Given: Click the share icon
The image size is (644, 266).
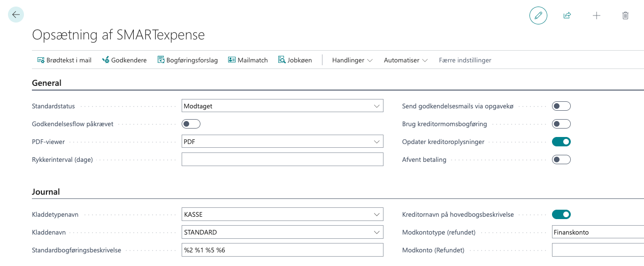Looking at the screenshot, I should click(567, 15).
